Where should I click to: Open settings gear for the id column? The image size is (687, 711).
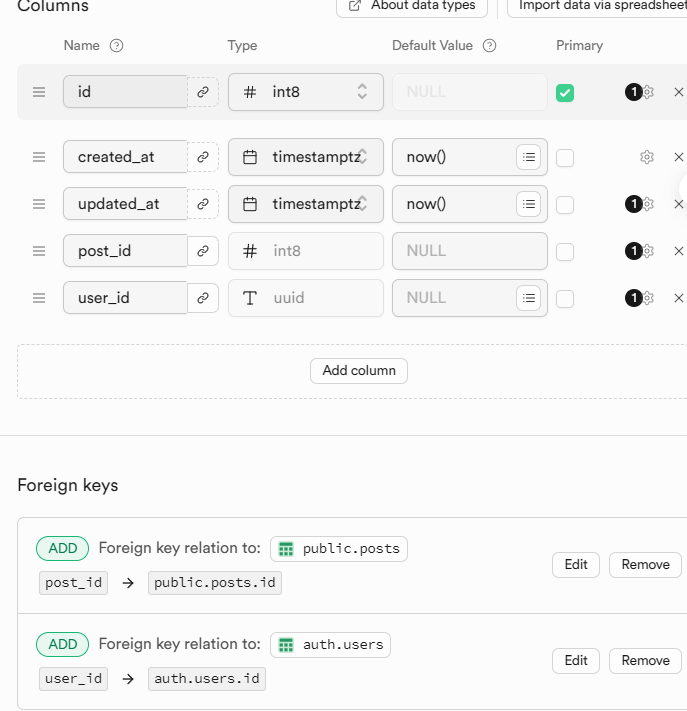pyautogui.click(x=647, y=92)
